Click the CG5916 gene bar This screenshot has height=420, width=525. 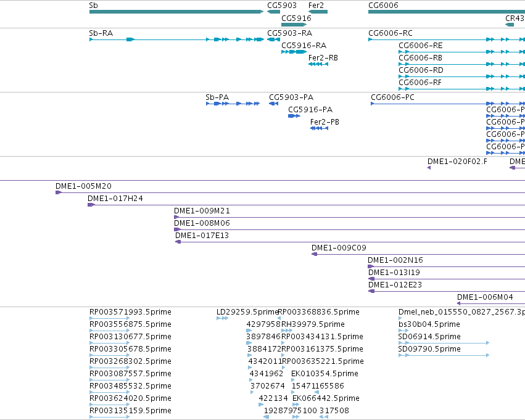coord(294,25)
